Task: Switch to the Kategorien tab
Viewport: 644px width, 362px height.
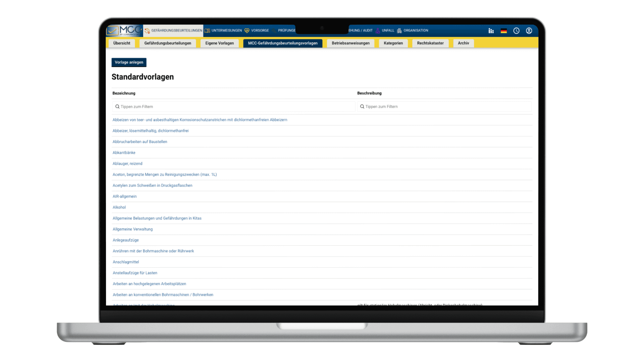Action: pyautogui.click(x=393, y=43)
